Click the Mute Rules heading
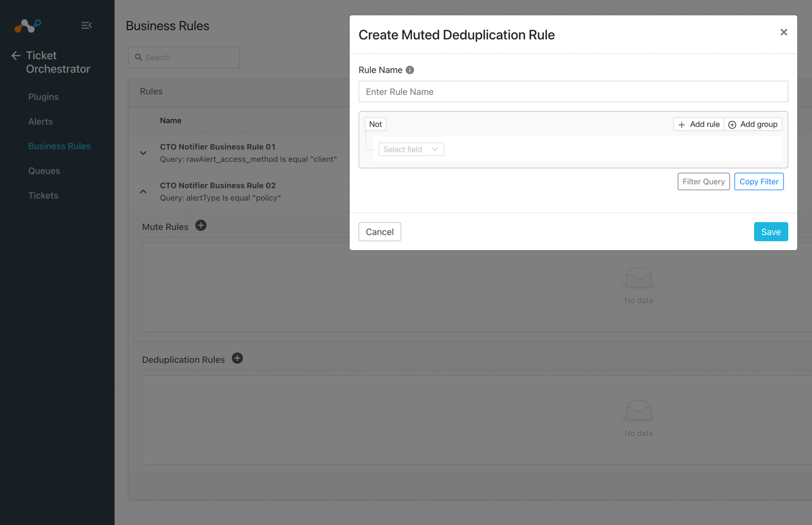 (x=165, y=227)
